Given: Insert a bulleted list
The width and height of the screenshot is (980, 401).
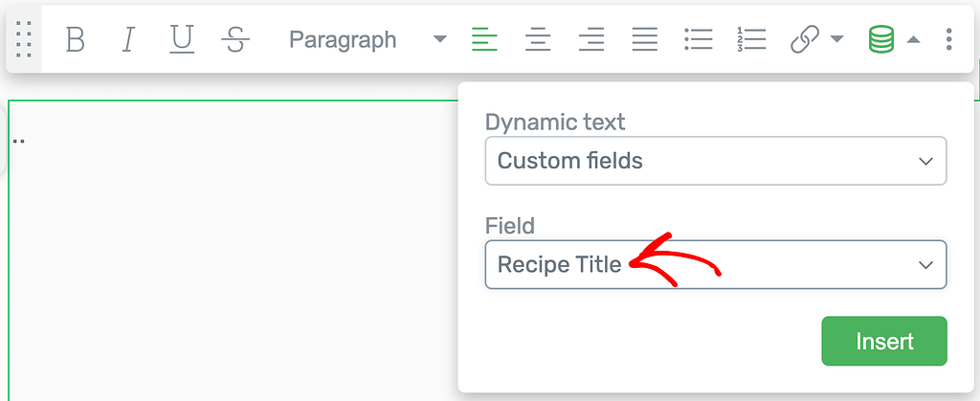Looking at the screenshot, I should coord(699,40).
